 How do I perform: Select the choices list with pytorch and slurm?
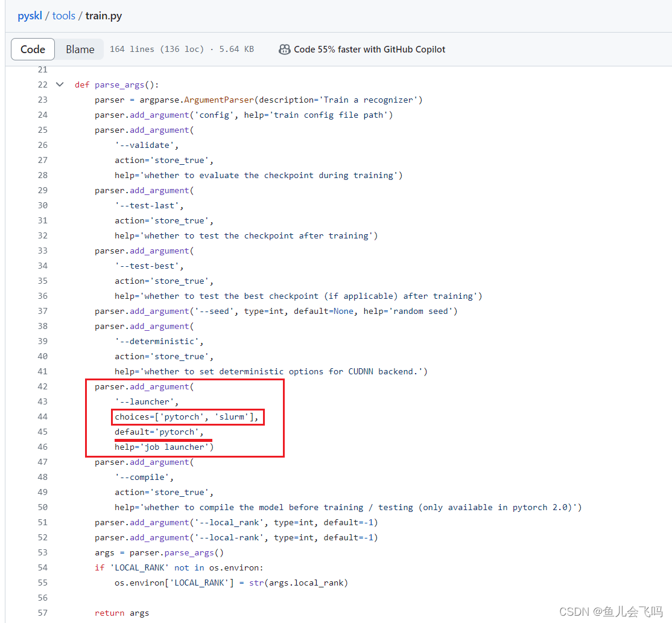click(188, 417)
